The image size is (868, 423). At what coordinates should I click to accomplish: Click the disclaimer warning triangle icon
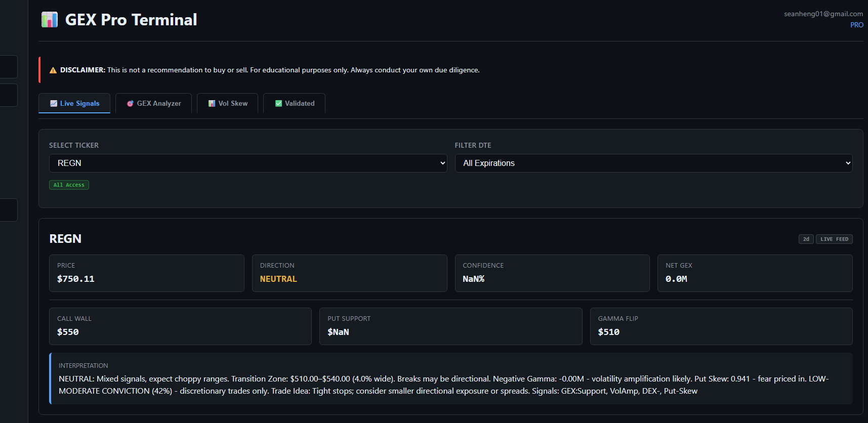pyautogui.click(x=53, y=70)
